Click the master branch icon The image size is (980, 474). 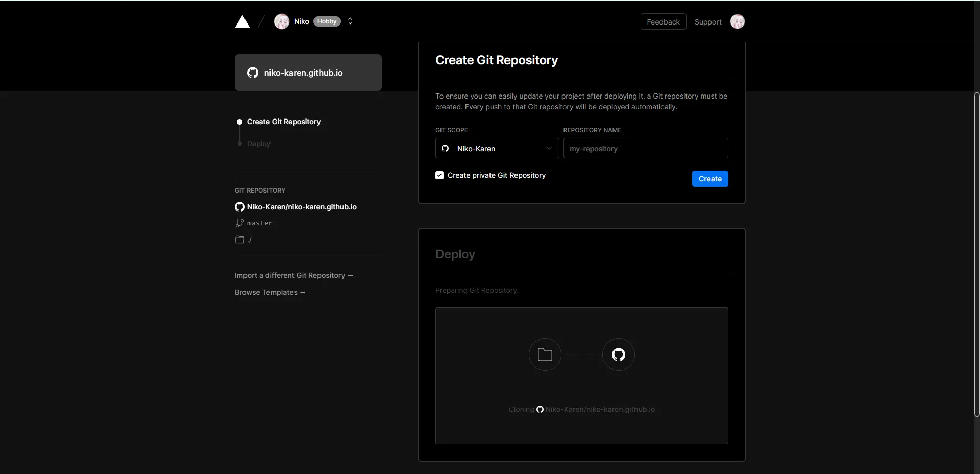pyautogui.click(x=239, y=223)
